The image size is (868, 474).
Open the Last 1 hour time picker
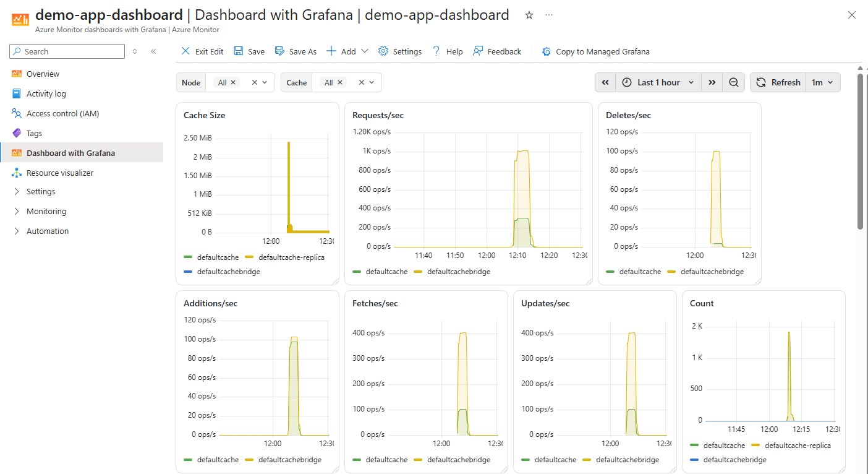(658, 82)
